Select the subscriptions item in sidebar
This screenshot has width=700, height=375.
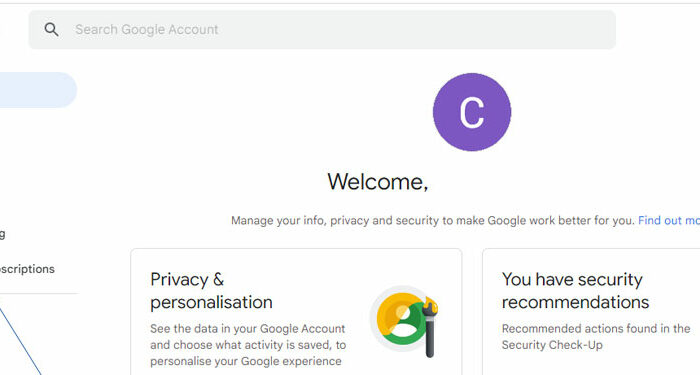coord(27,269)
